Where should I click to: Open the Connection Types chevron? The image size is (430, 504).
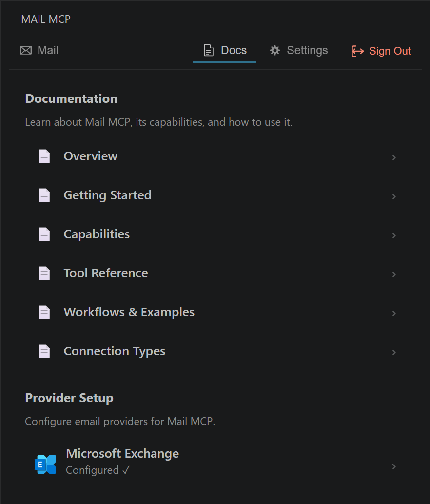click(x=393, y=352)
